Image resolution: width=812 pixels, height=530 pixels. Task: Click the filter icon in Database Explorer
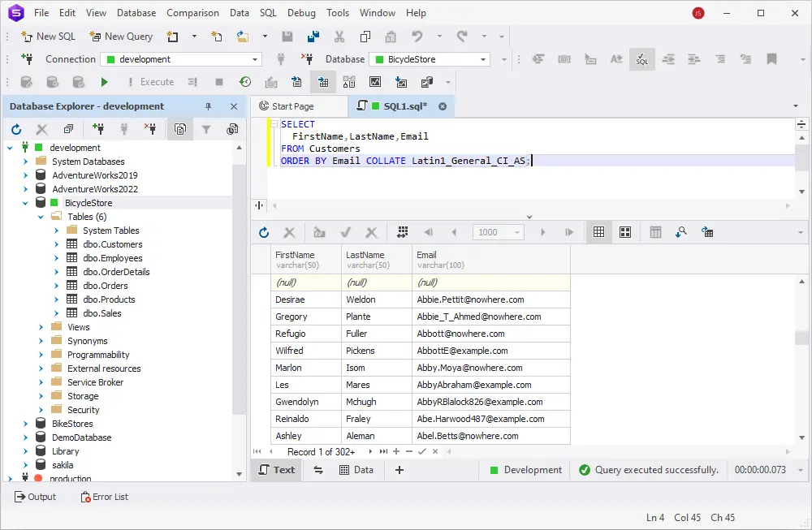[x=206, y=129]
